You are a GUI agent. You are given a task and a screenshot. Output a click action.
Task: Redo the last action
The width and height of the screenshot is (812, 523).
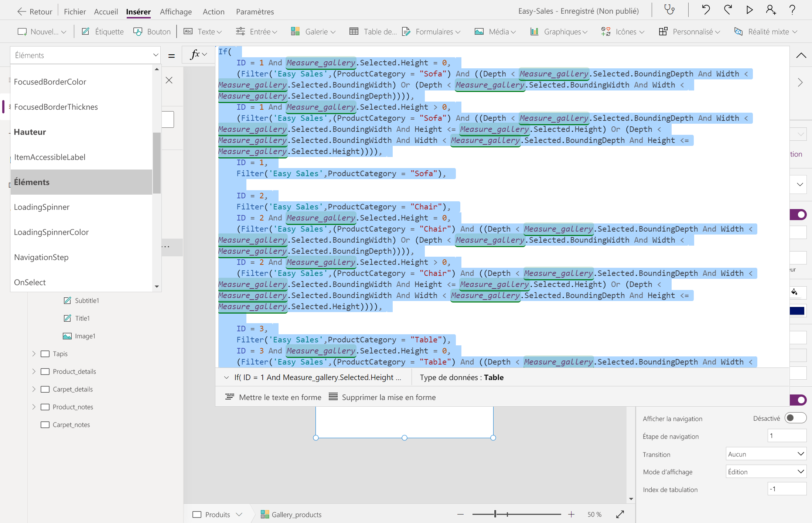tap(728, 10)
